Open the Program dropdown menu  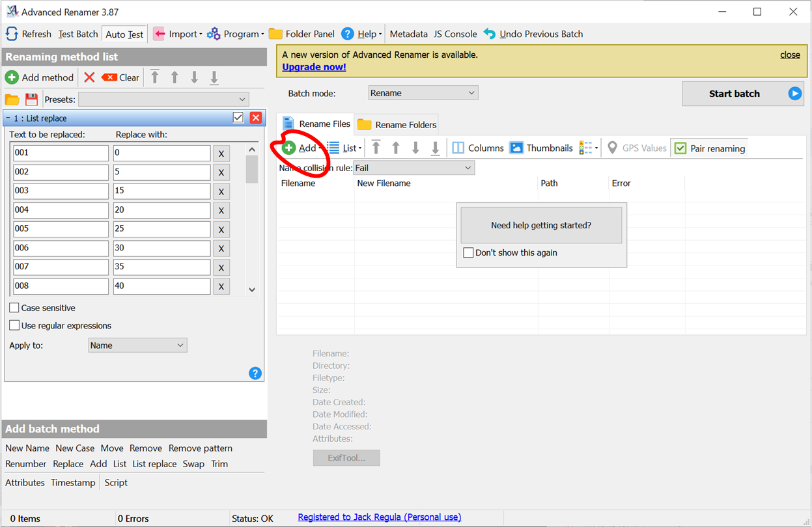[236, 34]
